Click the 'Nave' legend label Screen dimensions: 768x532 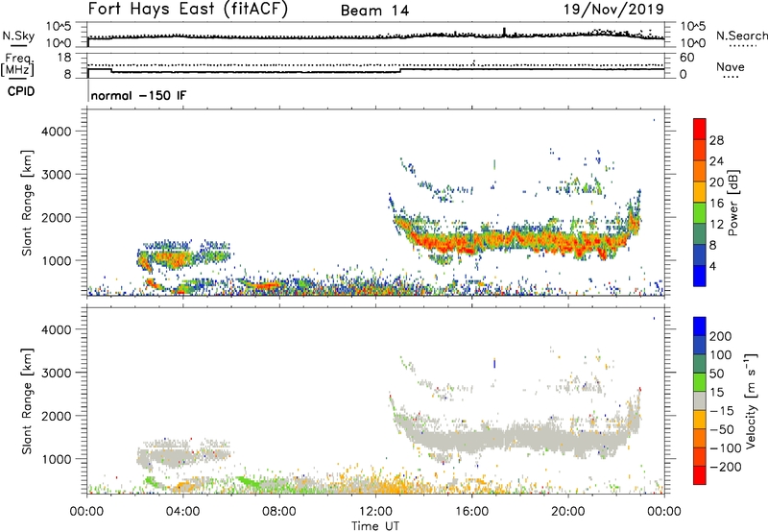730,66
